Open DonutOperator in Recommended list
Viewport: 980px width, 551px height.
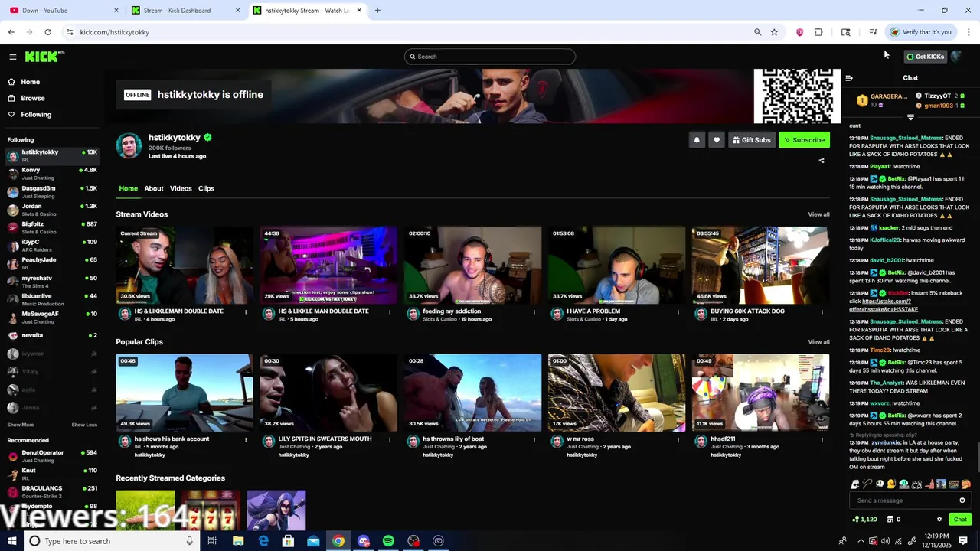52,456
